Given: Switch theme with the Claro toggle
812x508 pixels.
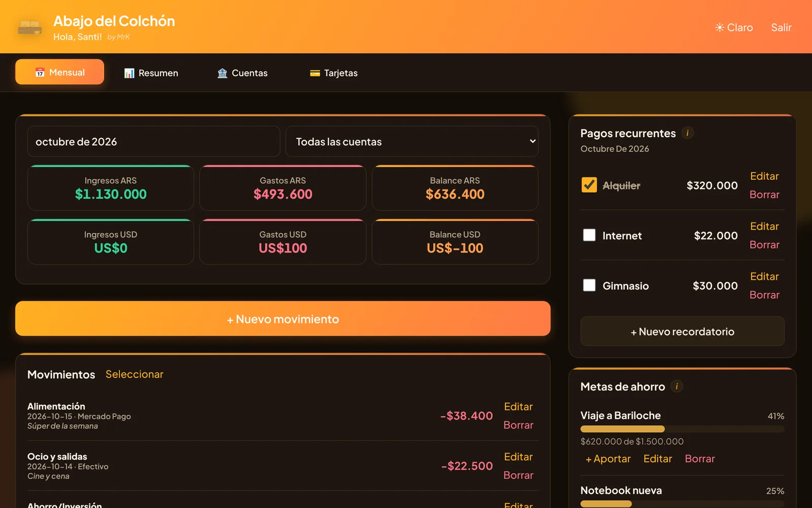Looking at the screenshot, I should (734, 27).
